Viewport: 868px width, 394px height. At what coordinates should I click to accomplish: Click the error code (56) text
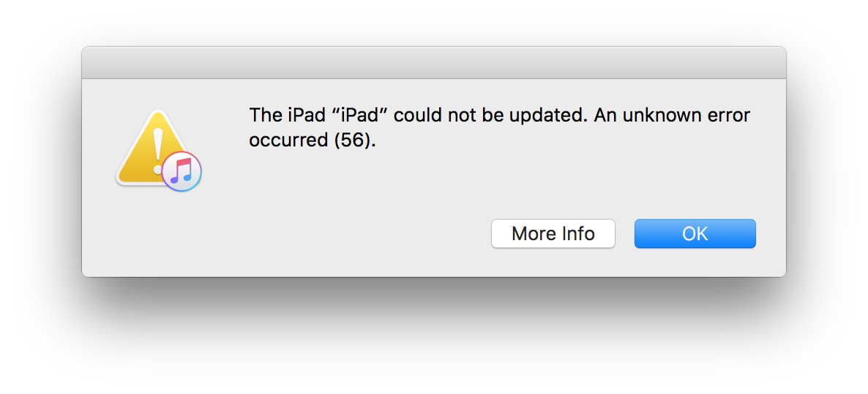click(354, 141)
